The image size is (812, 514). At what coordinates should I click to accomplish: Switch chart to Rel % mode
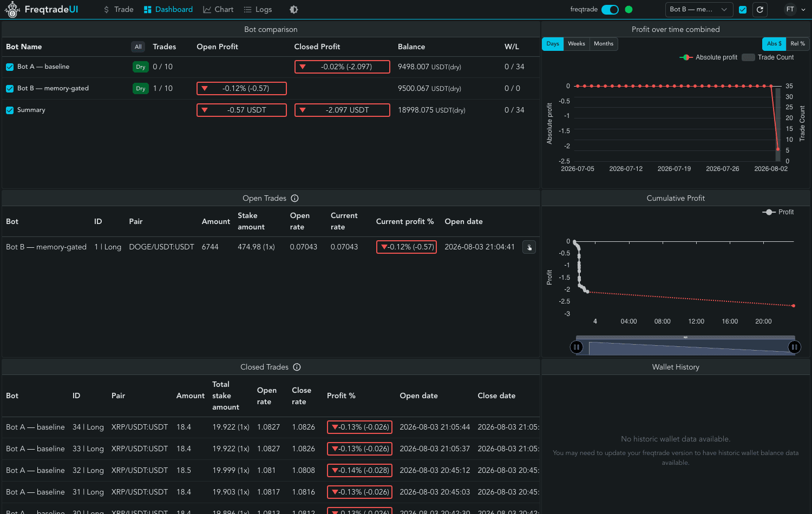[797, 44]
